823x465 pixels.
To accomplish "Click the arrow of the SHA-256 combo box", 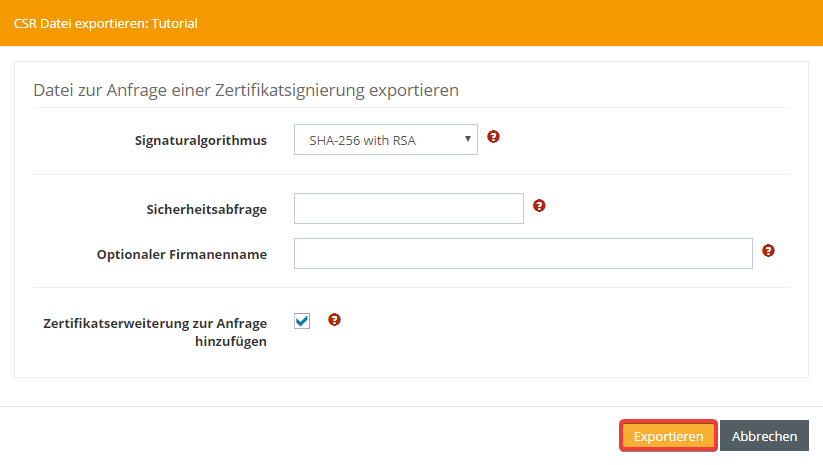I will coord(467,139).
